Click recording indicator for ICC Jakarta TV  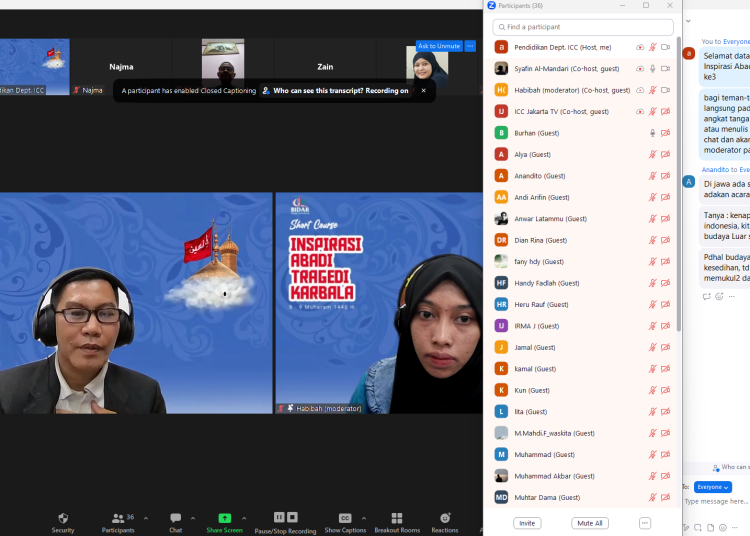click(640, 111)
